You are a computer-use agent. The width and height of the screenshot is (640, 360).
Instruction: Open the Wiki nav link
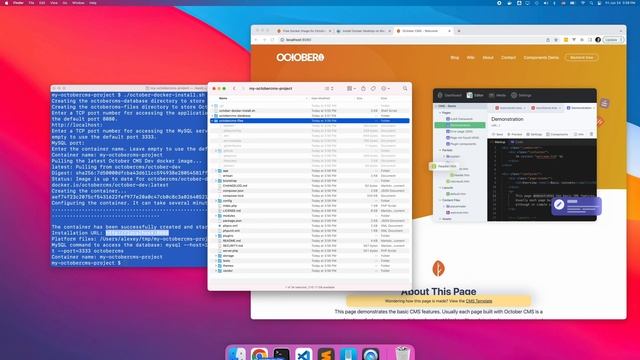coord(471,58)
